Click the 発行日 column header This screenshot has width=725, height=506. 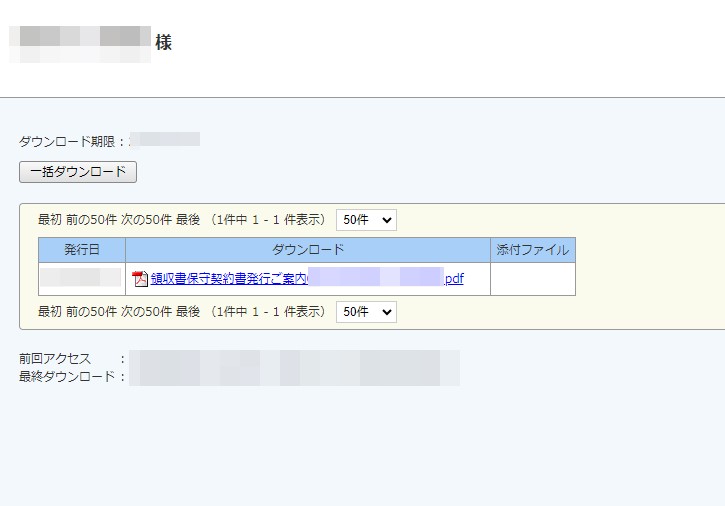(82, 250)
